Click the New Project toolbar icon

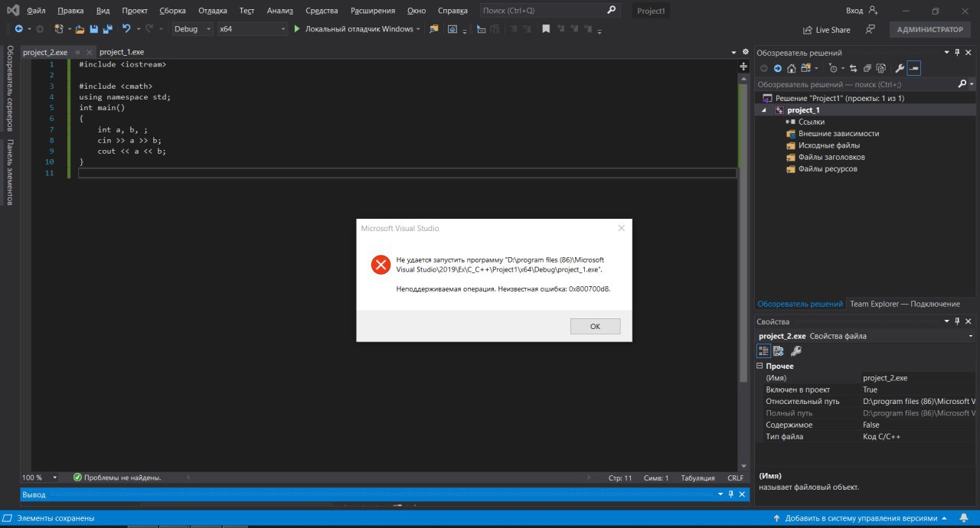coord(58,29)
